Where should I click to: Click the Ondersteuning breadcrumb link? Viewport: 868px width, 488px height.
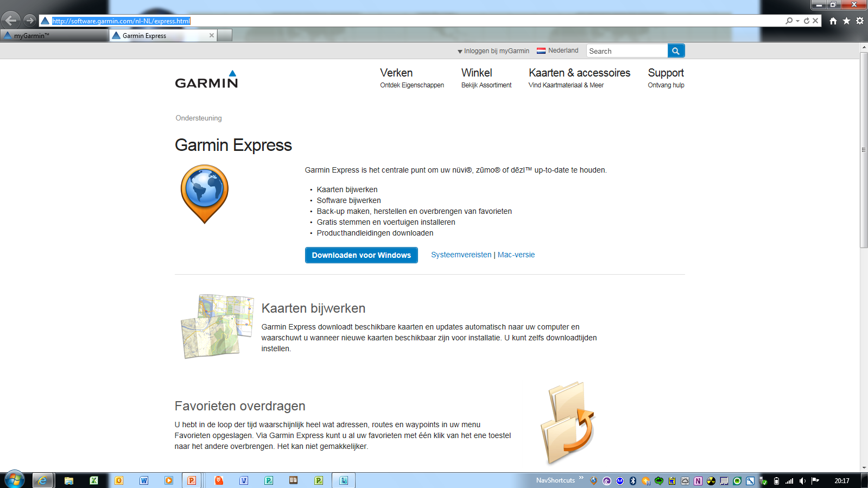[x=199, y=118]
